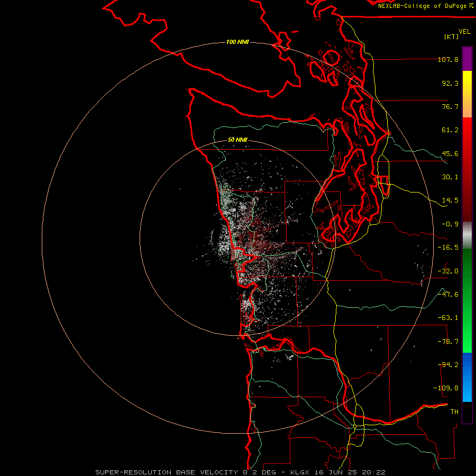
Task: Click the 45.6 velocity scale value
Action: (450, 153)
